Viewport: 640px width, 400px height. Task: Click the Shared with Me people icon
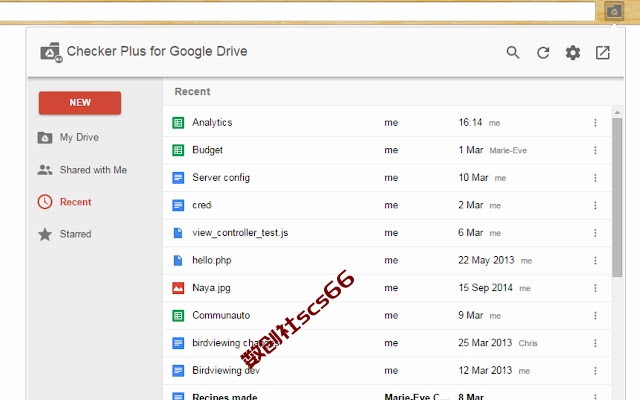45,170
